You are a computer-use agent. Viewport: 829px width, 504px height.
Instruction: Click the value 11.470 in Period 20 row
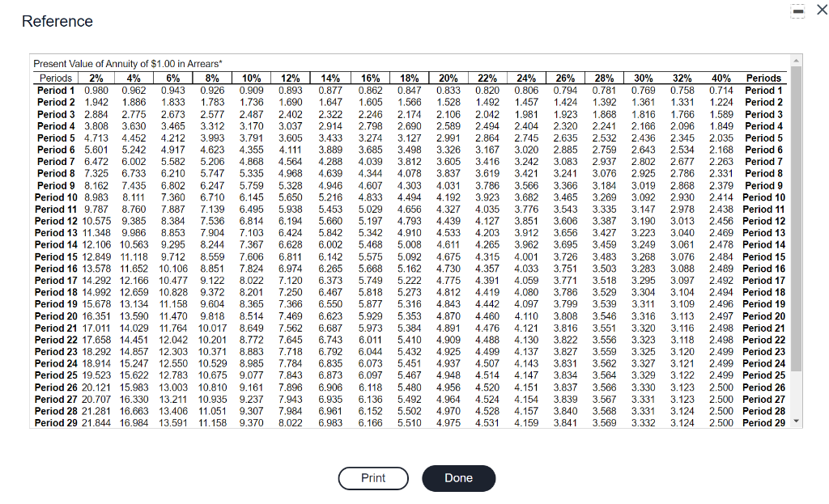pyautogui.click(x=173, y=316)
